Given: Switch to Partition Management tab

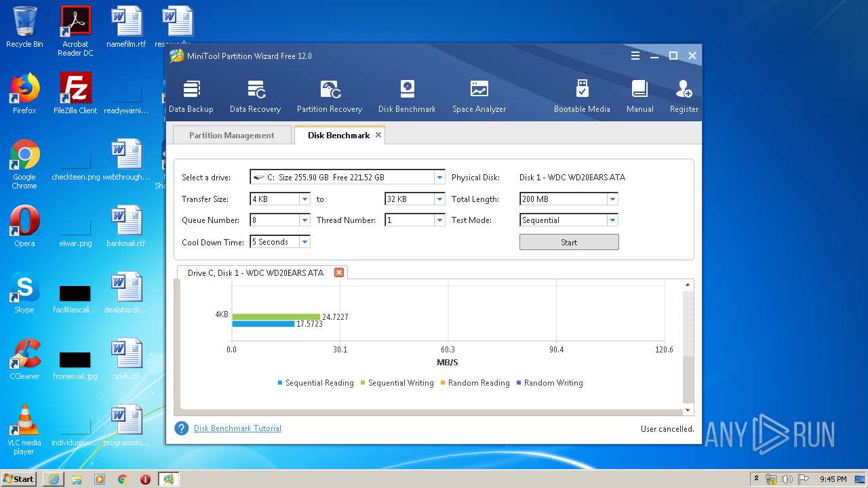Looking at the screenshot, I should (x=232, y=135).
